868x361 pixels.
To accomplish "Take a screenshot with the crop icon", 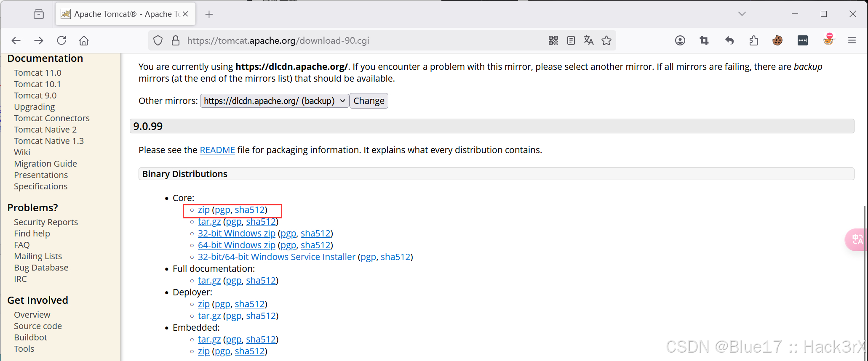I will pos(704,40).
